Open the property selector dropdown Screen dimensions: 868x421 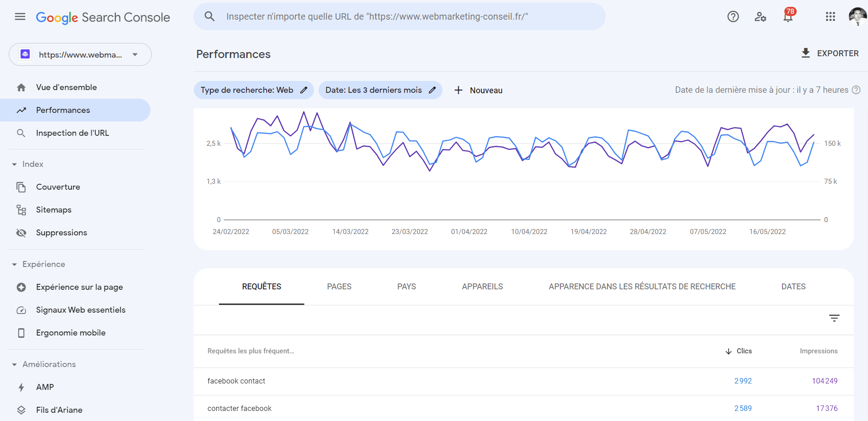click(x=80, y=54)
